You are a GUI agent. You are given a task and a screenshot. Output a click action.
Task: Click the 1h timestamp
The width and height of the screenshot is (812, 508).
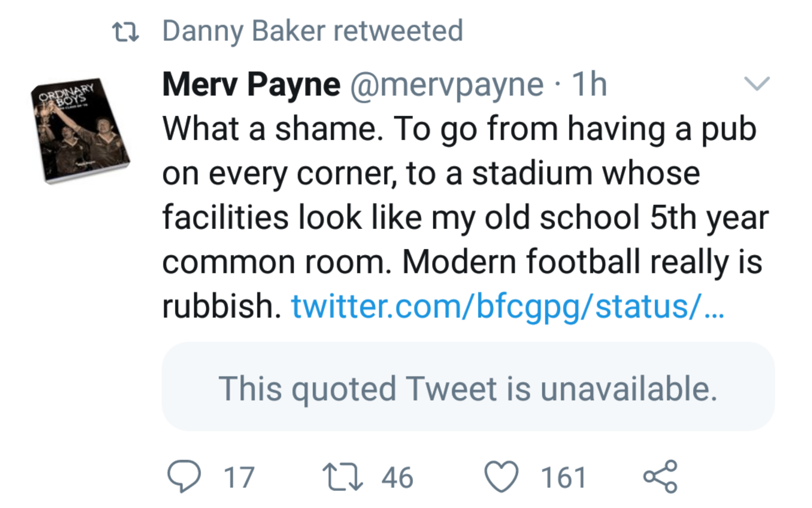pos(589,84)
